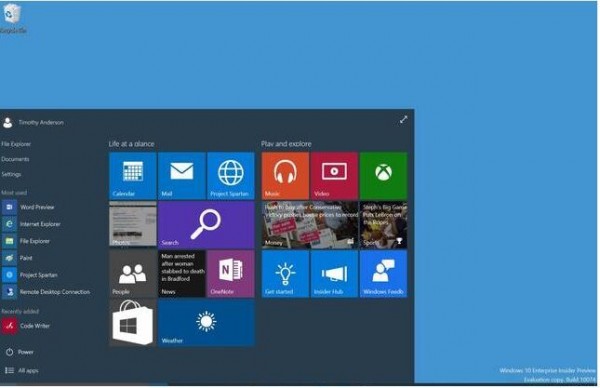Click the purple Search tile
600x388 pixels.
206,225
